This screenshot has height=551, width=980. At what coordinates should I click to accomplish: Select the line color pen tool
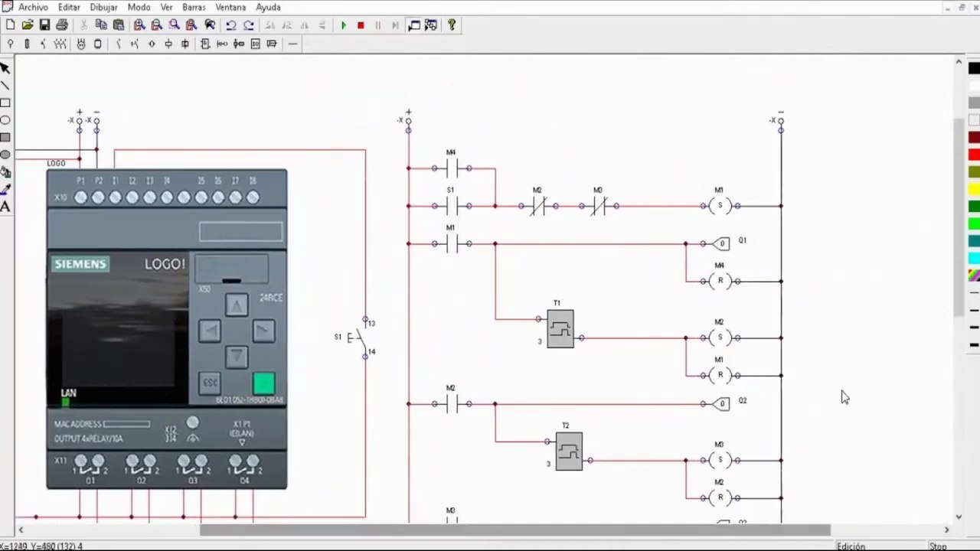5,189
